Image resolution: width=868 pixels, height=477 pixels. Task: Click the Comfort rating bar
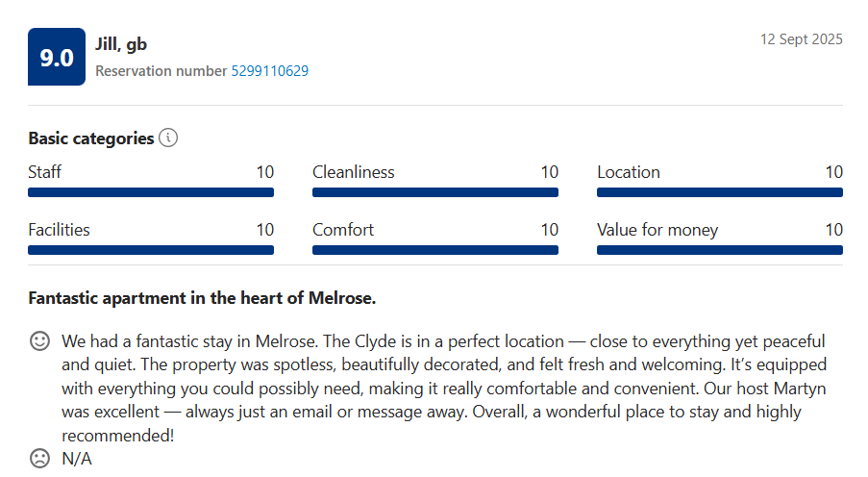tap(435, 250)
